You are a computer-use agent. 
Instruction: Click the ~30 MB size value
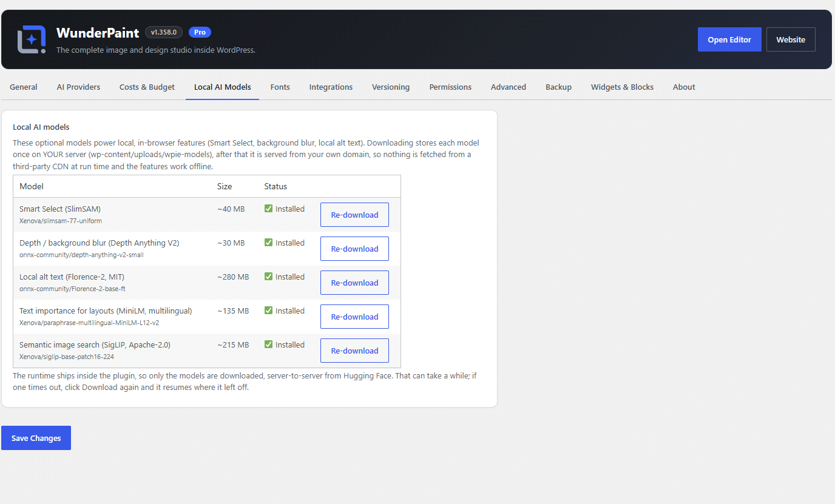[231, 243]
